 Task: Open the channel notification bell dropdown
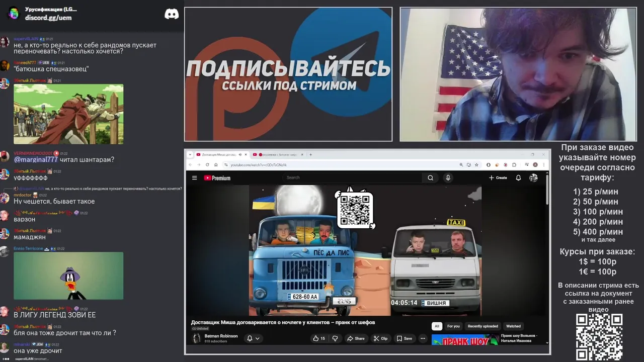(253, 338)
